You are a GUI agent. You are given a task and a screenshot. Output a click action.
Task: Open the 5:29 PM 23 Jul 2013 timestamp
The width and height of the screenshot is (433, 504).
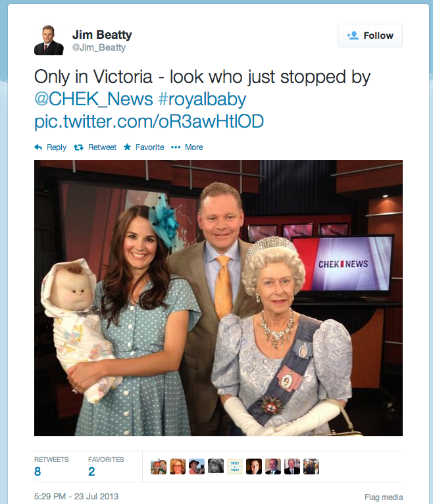(76, 496)
